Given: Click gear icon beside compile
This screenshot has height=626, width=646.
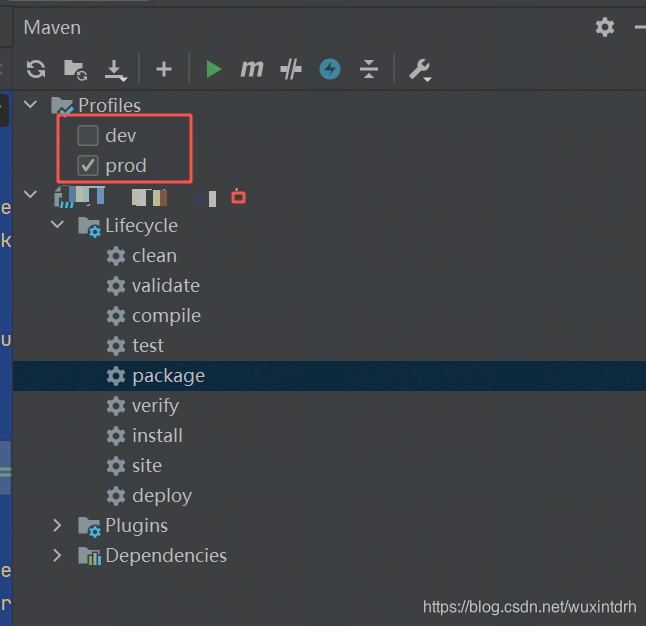Looking at the screenshot, I should tap(116, 316).
